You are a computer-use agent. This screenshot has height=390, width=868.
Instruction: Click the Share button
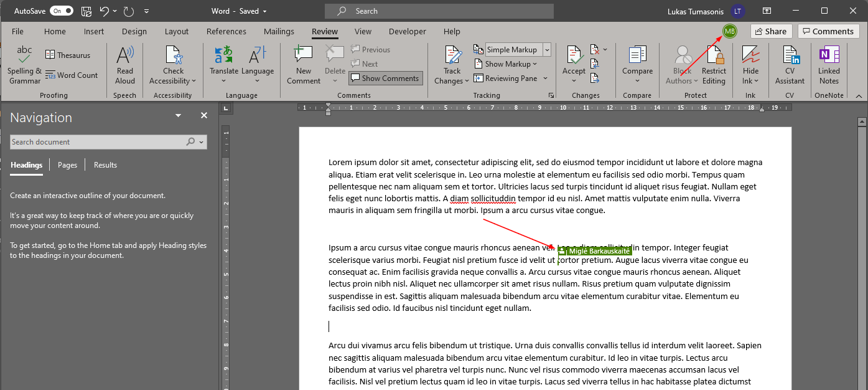771,31
